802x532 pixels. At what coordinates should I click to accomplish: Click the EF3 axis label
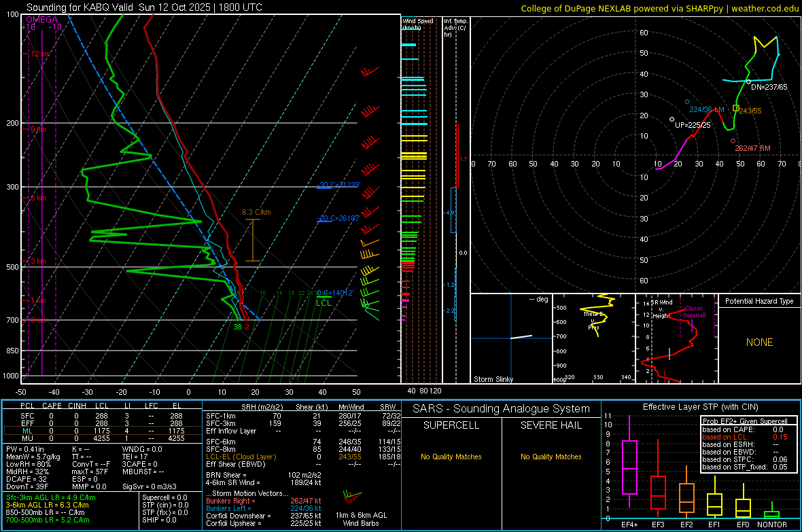tap(658, 525)
